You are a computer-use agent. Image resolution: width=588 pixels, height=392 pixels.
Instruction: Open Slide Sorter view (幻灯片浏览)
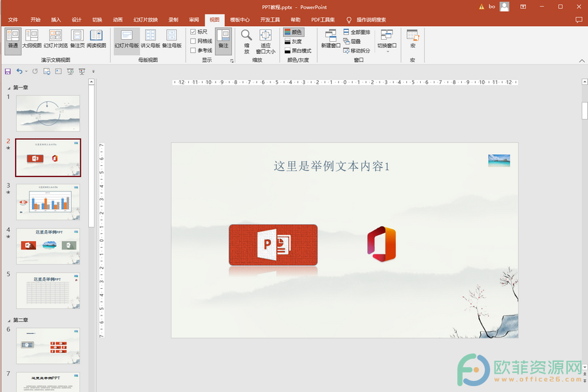click(56, 39)
